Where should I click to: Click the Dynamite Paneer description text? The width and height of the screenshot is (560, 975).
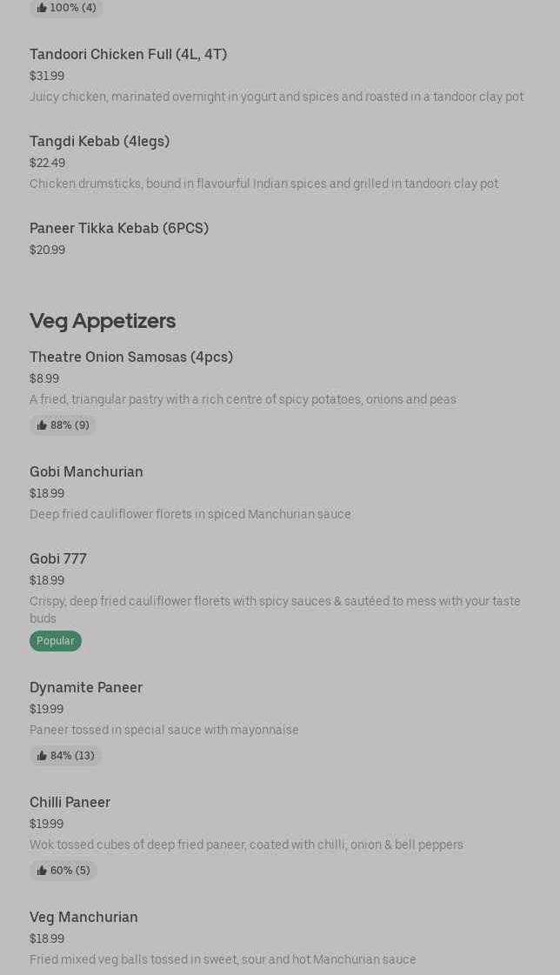point(164,730)
